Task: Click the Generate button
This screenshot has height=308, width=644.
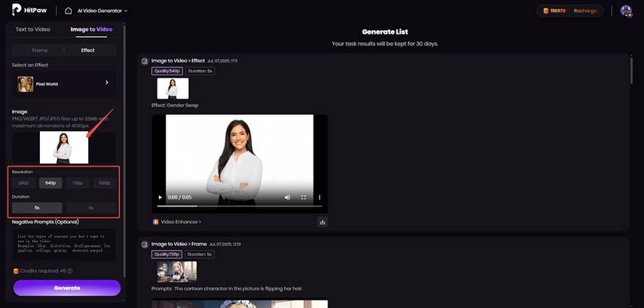Action: [67, 288]
